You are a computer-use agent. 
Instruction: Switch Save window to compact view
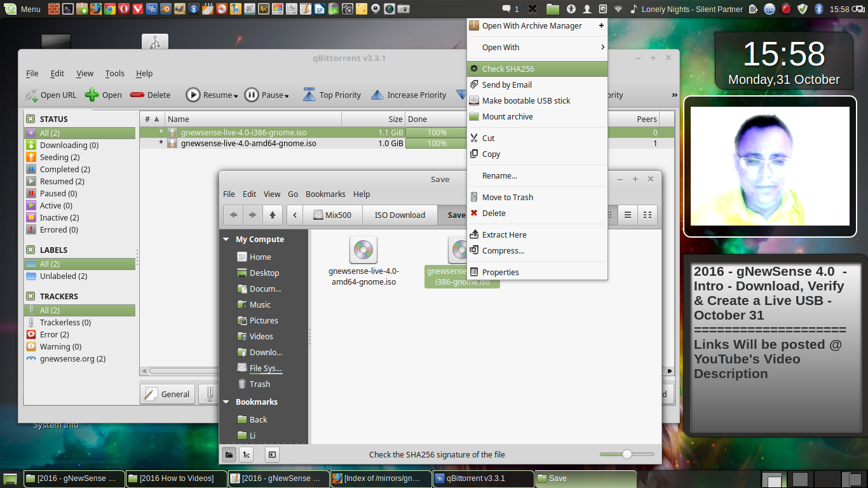648,215
